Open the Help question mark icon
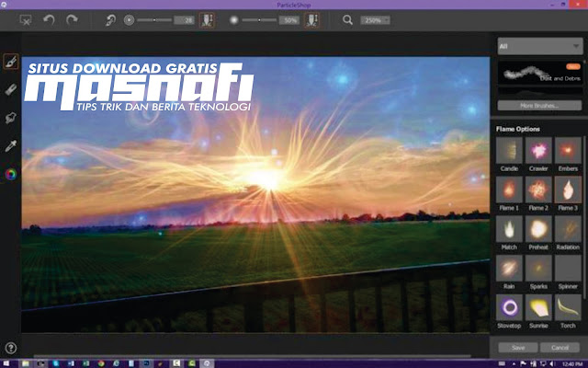Screen dimensions: 588x368 pyautogui.click(x=11, y=348)
